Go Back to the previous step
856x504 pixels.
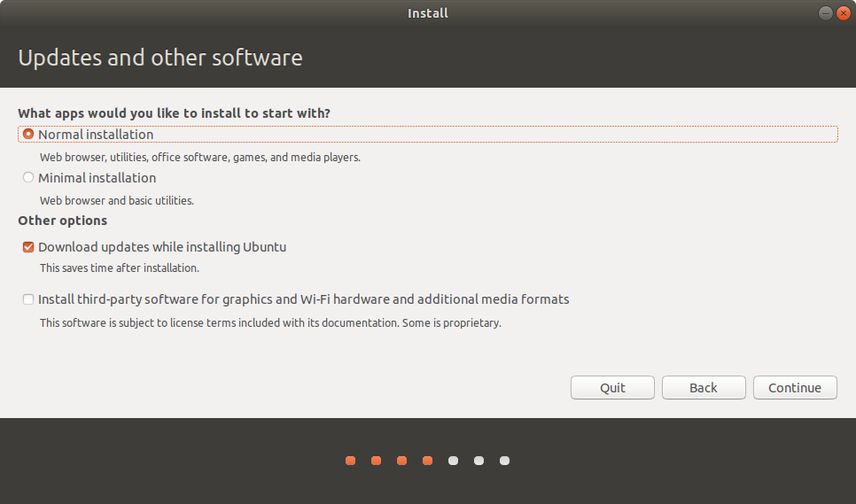point(704,388)
